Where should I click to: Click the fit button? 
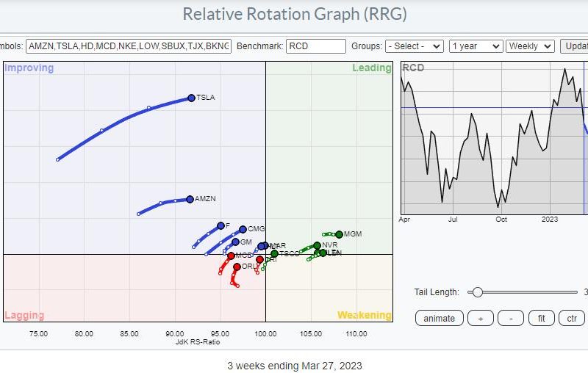(541, 319)
